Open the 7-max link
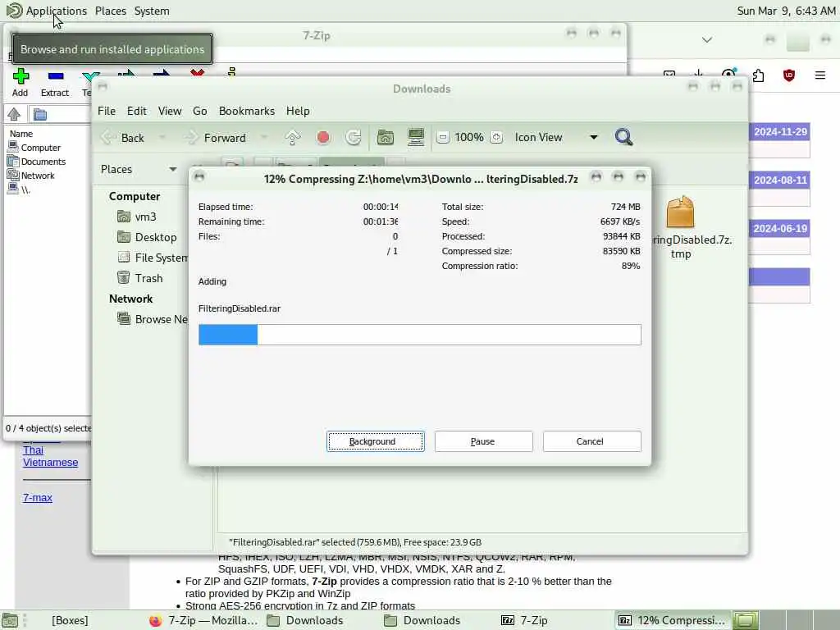Viewport: 840px width, 630px height. click(38, 498)
